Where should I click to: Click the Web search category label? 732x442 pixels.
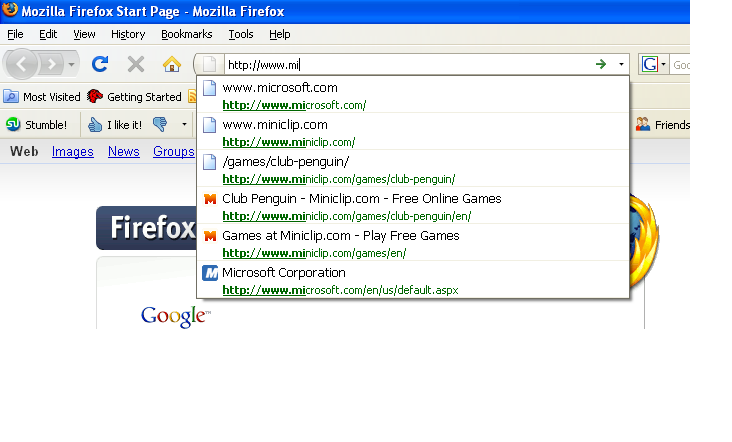(x=24, y=151)
